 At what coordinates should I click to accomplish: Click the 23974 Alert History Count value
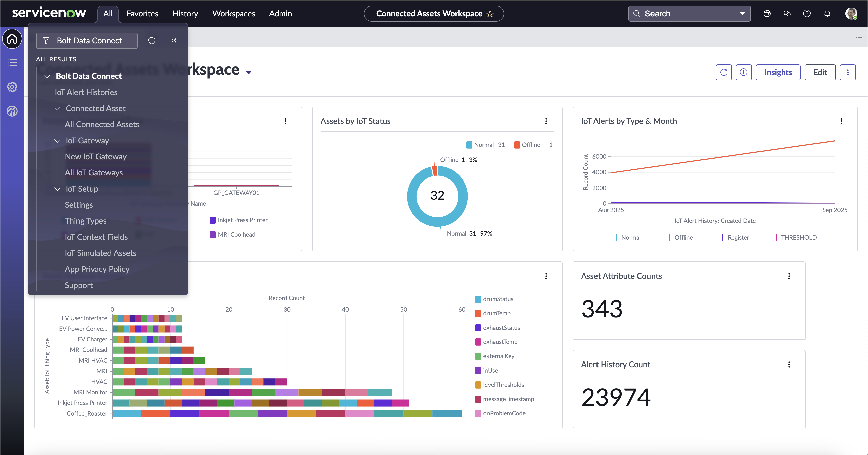pyautogui.click(x=616, y=397)
